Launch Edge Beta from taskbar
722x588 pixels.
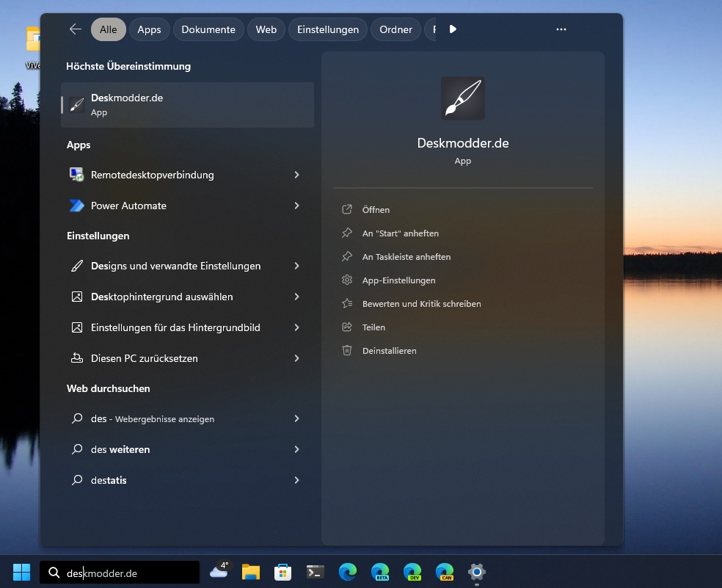point(380,573)
